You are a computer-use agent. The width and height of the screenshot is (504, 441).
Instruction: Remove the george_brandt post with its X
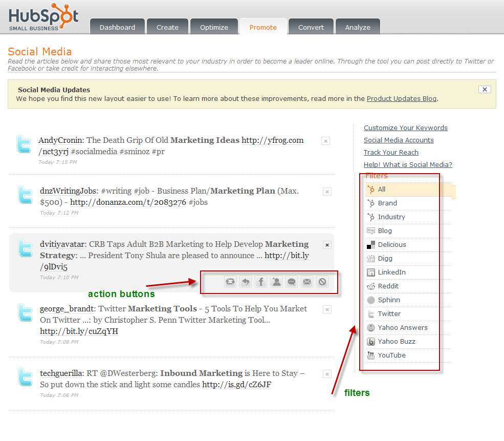point(327,309)
